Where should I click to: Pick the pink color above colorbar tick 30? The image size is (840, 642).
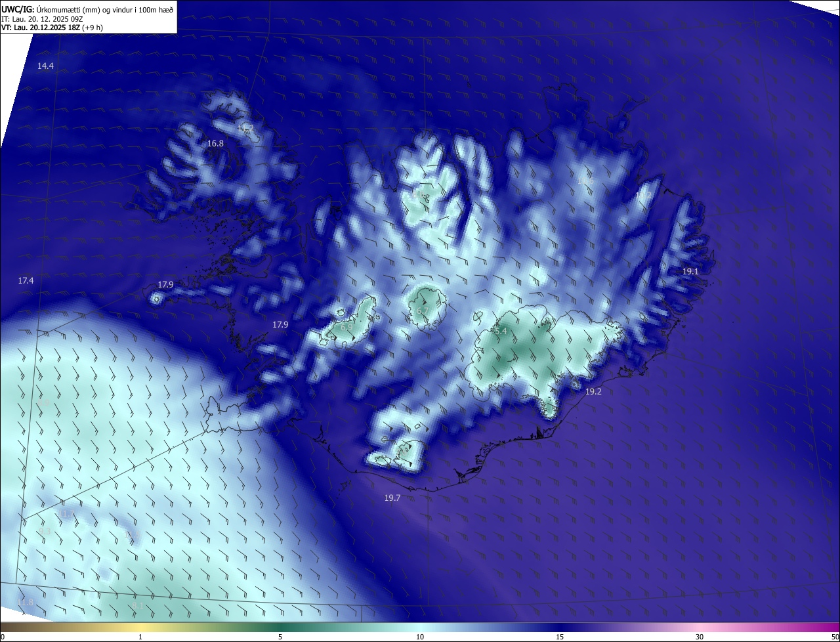pos(700,628)
